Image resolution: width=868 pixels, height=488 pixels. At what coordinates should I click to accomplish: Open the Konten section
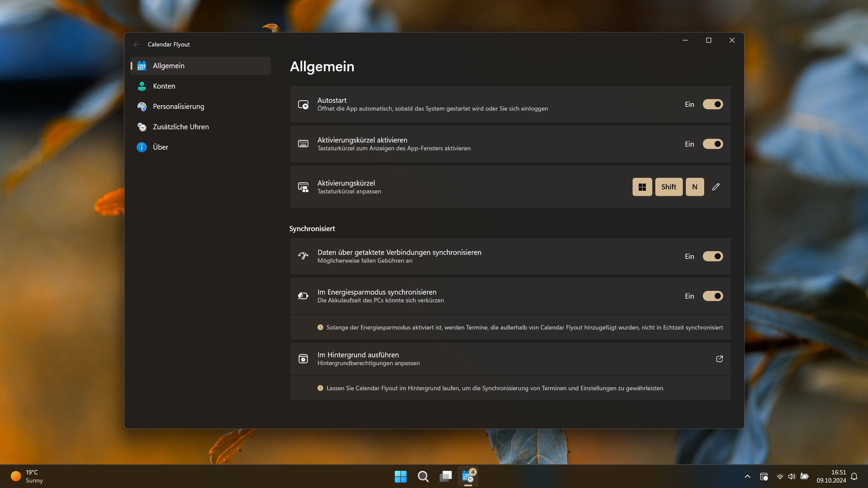coord(201,86)
